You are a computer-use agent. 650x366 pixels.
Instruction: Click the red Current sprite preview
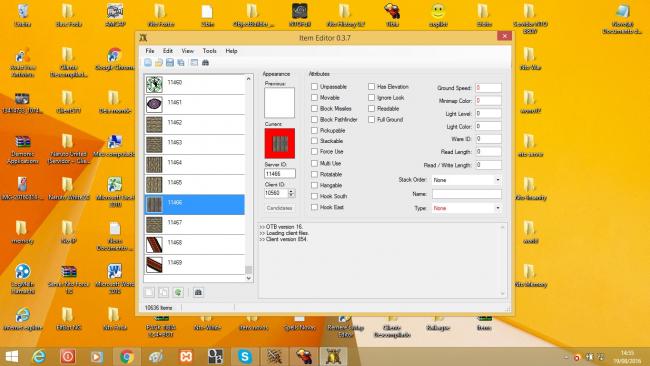pos(280,143)
